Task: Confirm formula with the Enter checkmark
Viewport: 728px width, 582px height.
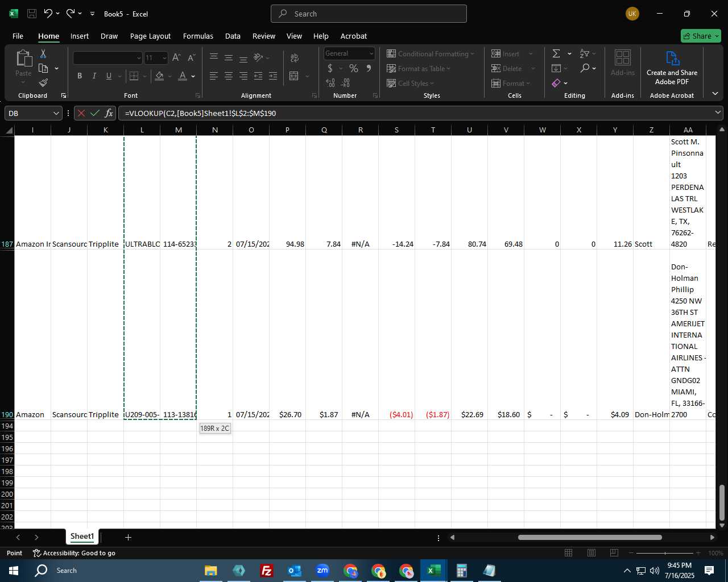Action: point(95,113)
